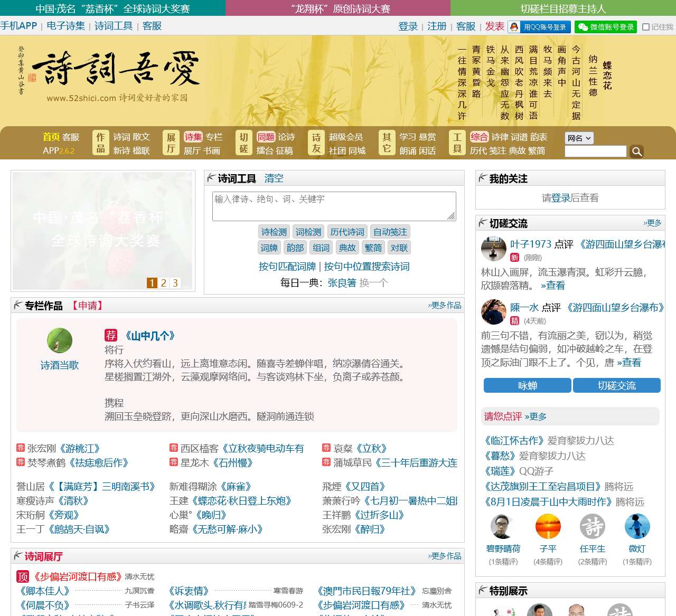Click the 对联 tool button
Image resolution: width=676 pixels, height=616 pixels.
399,248
